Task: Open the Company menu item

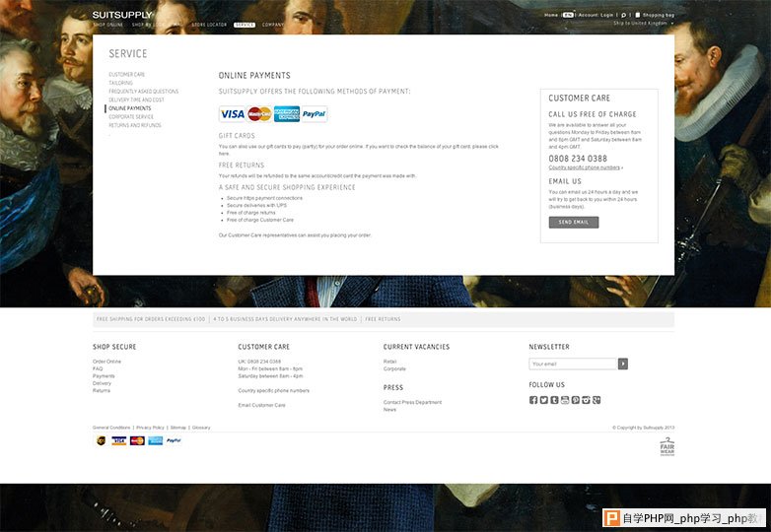Action: [x=272, y=25]
